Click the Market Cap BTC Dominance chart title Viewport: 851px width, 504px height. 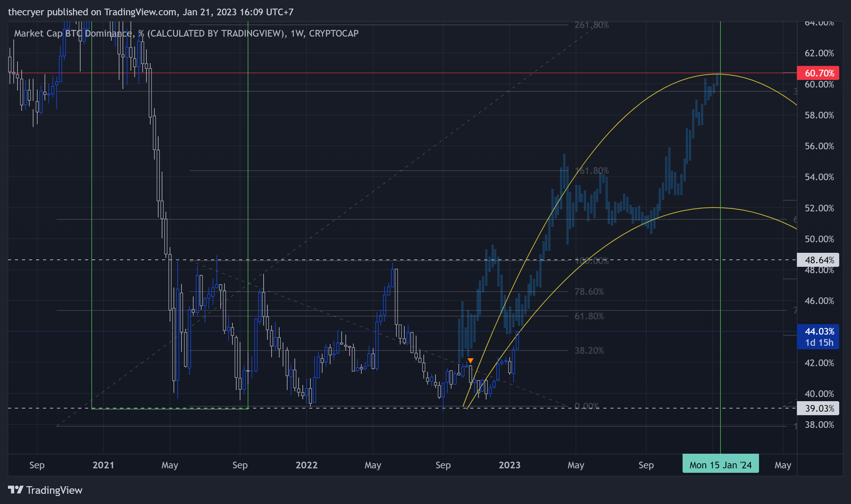click(186, 33)
